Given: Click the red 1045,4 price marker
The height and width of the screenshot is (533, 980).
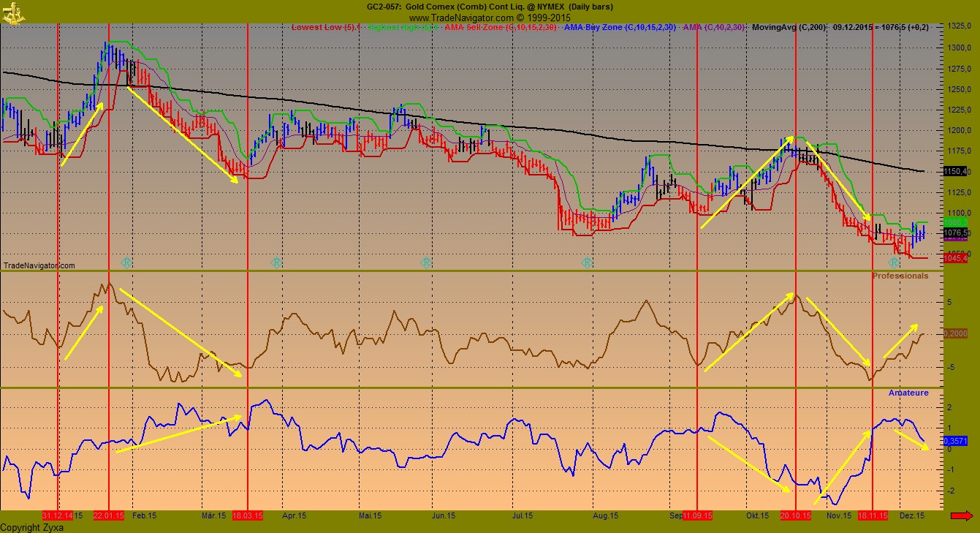Looking at the screenshot, I should coord(956,257).
